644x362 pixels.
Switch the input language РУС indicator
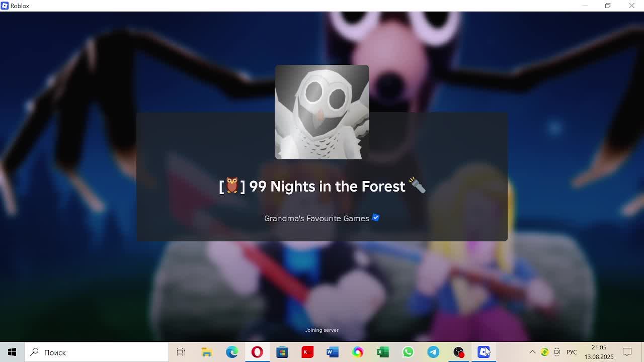572,352
